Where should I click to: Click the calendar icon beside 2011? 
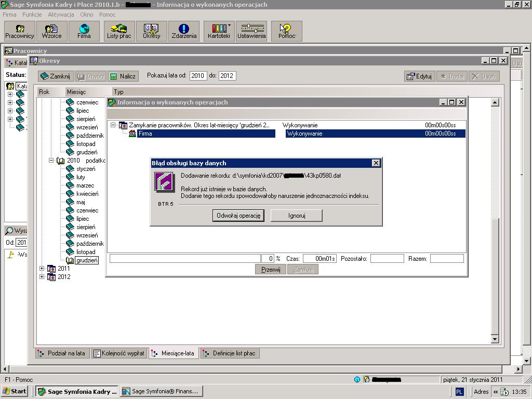coord(51,269)
